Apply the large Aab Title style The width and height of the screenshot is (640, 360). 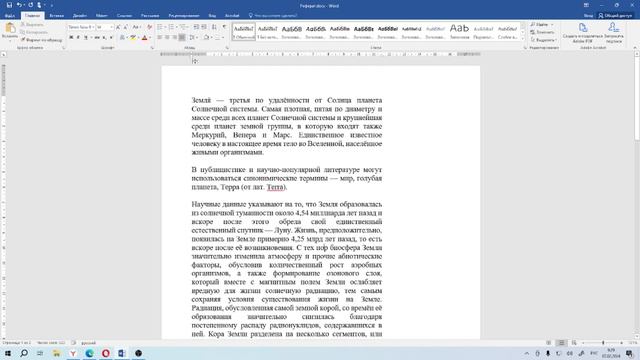click(459, 31)
